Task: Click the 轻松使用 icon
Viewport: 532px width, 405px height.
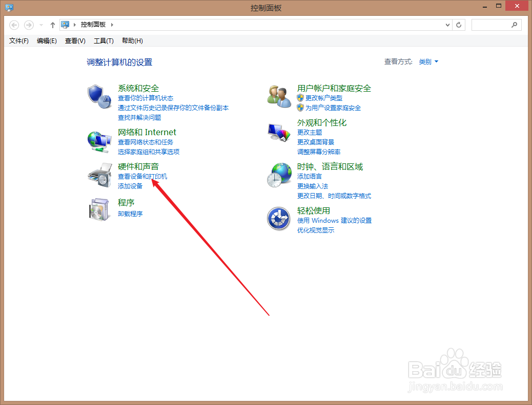Action: point(278,219)
